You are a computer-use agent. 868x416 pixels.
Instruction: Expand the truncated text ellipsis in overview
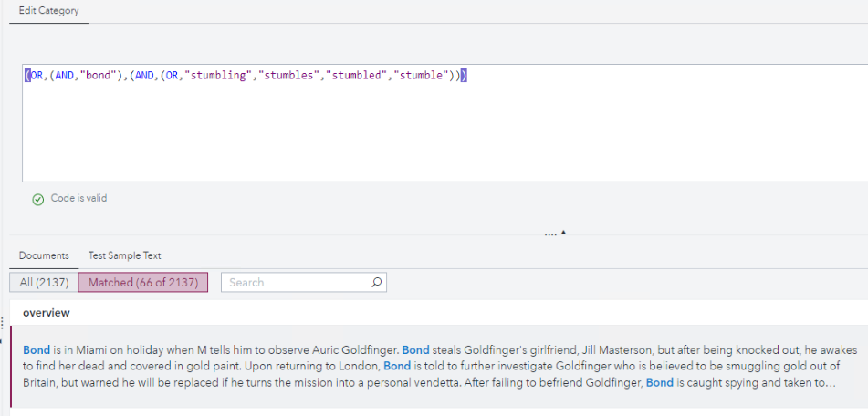coord(831,383)
